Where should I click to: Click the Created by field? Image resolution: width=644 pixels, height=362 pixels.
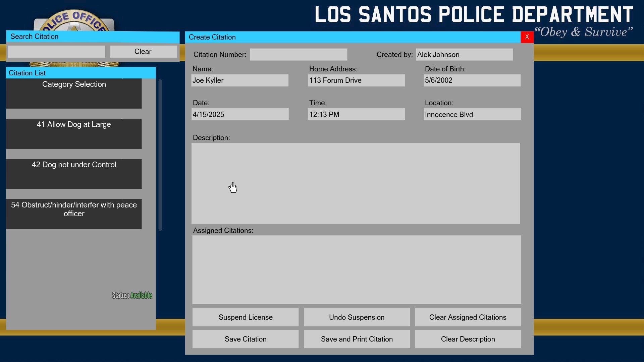pos(464,55)
